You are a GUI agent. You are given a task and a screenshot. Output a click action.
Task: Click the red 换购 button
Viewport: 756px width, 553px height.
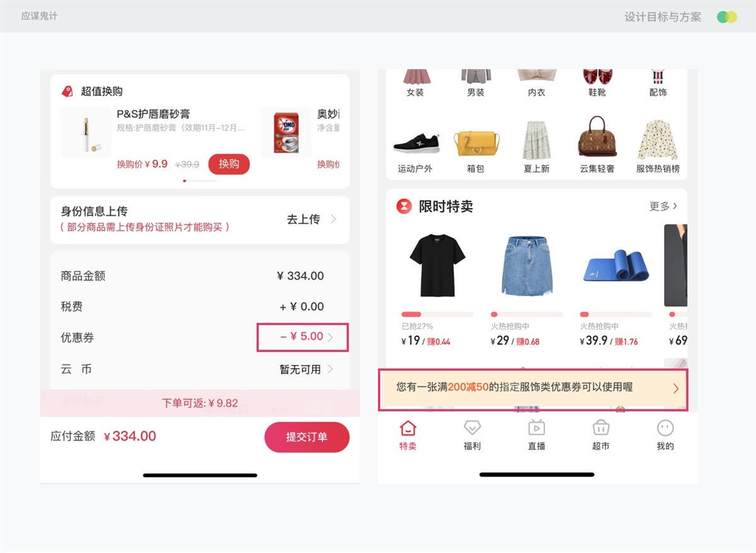(229, 164)
